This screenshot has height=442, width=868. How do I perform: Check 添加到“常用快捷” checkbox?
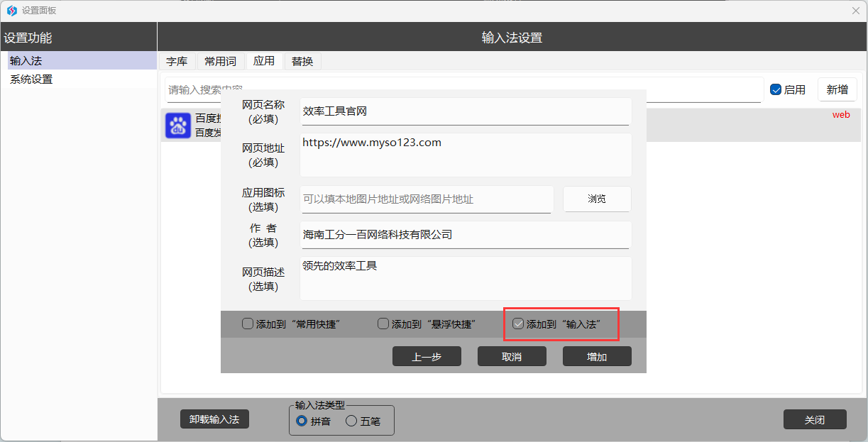coord(248,324)
